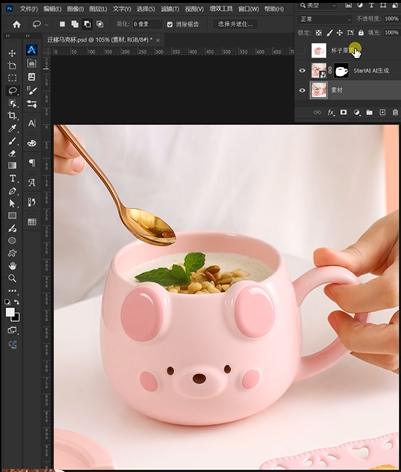Select the Horizontal Type tool
The image size is (401, 472).
tap(12, 178)
